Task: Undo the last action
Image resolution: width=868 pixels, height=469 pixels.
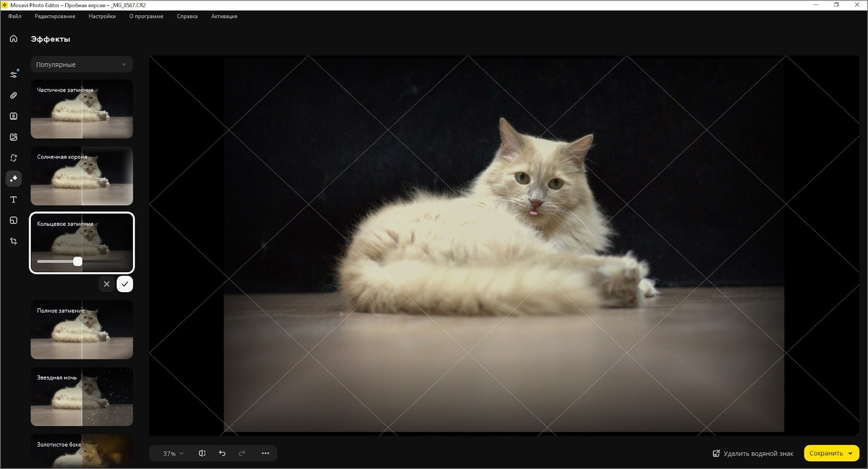Action: [222, 453]
